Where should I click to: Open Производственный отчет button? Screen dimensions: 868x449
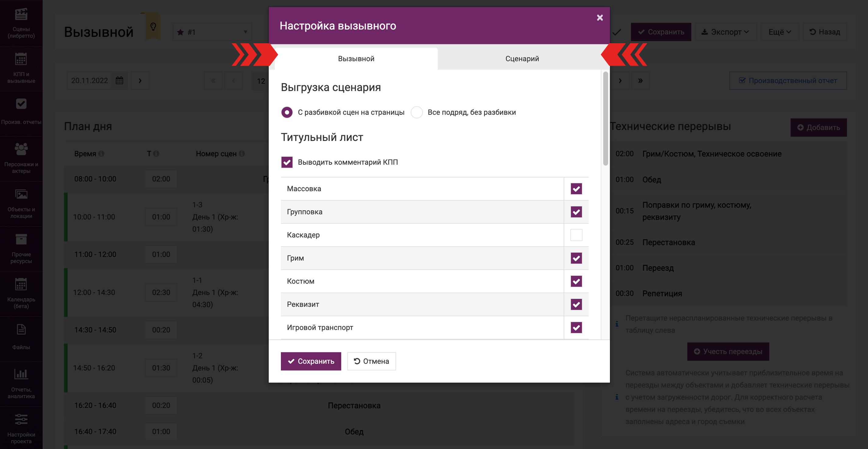(788, 80)
